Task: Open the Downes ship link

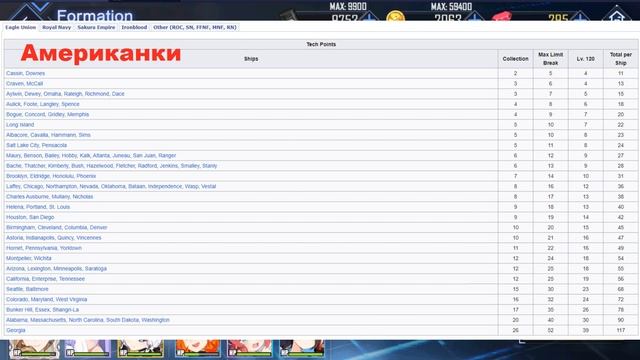Action: 35,73
